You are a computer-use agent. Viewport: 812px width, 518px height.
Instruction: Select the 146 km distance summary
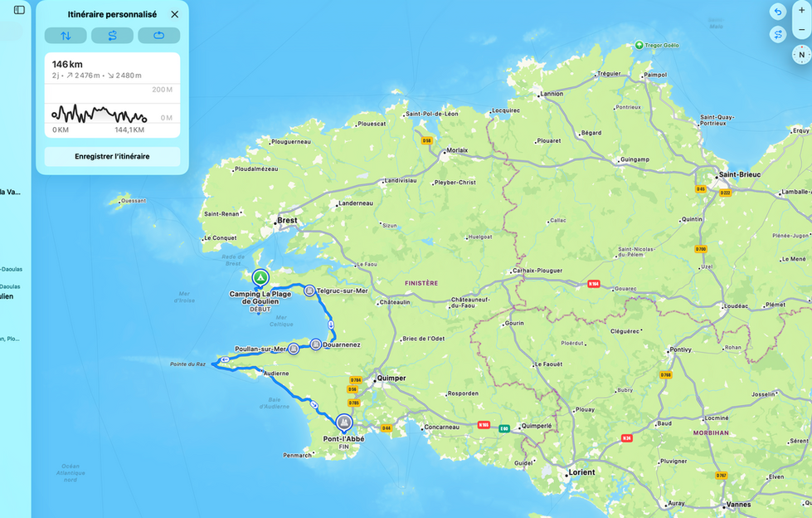pos(67,64)
